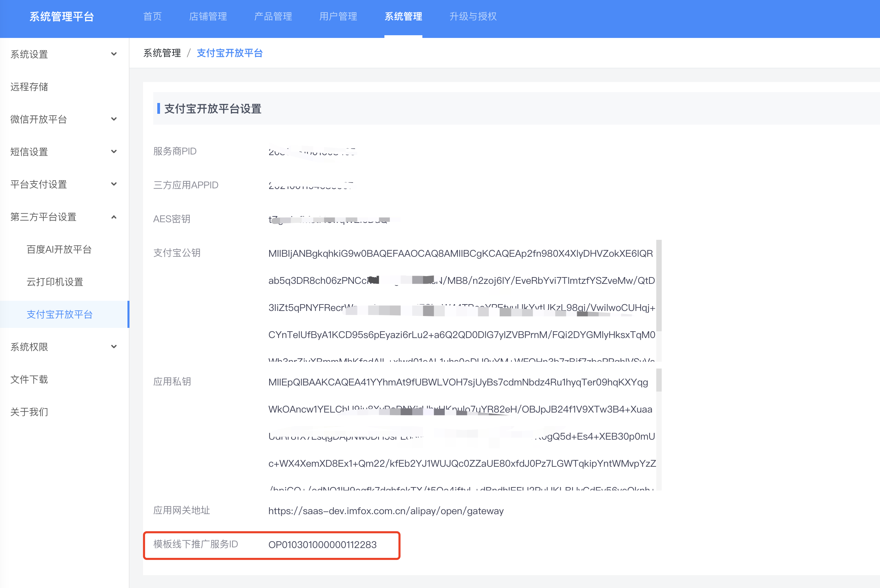
Task: Select the 升级与授权 top tab
Action: click(x=473, y=17)
